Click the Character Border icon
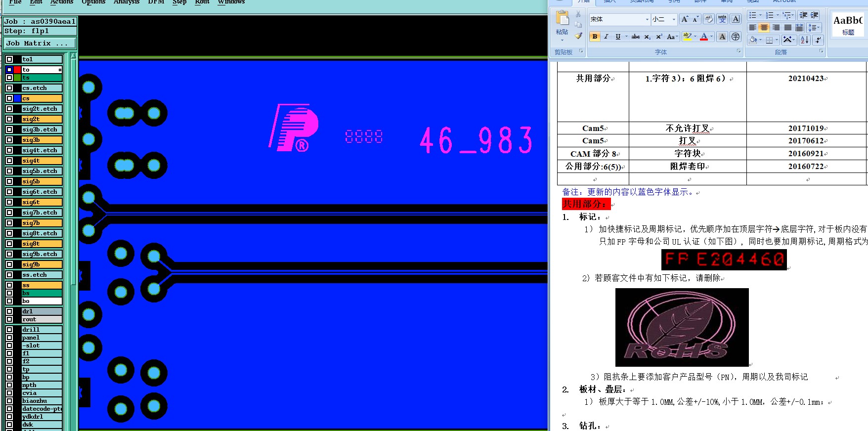This screenshot has width=868, height=431. (736, 19)
